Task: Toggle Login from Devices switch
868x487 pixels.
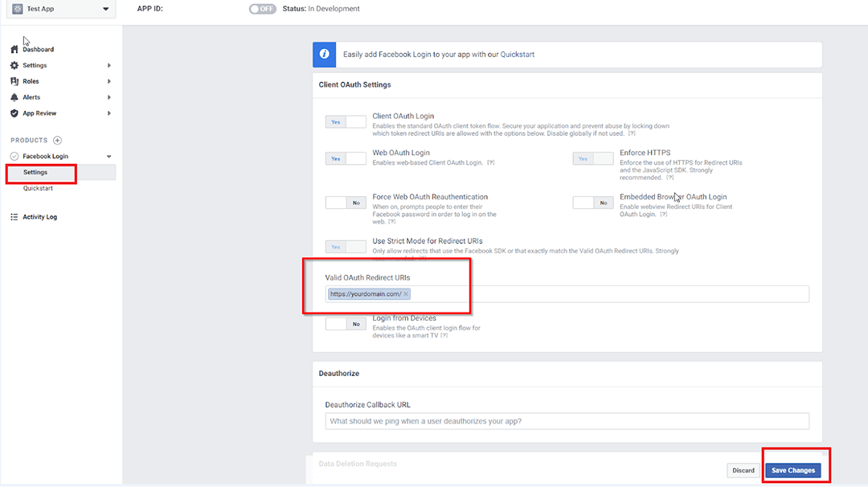Action: coord(346,324)
